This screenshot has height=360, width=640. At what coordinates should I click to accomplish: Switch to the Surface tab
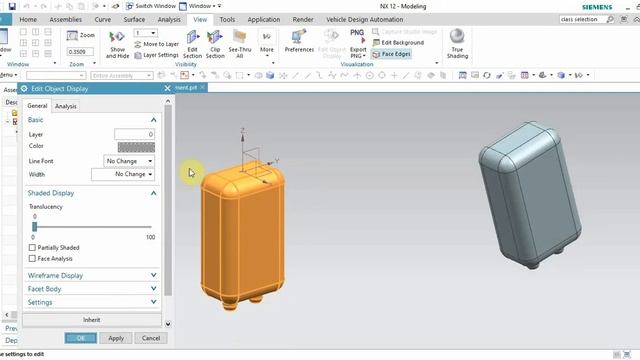[134, 19]
